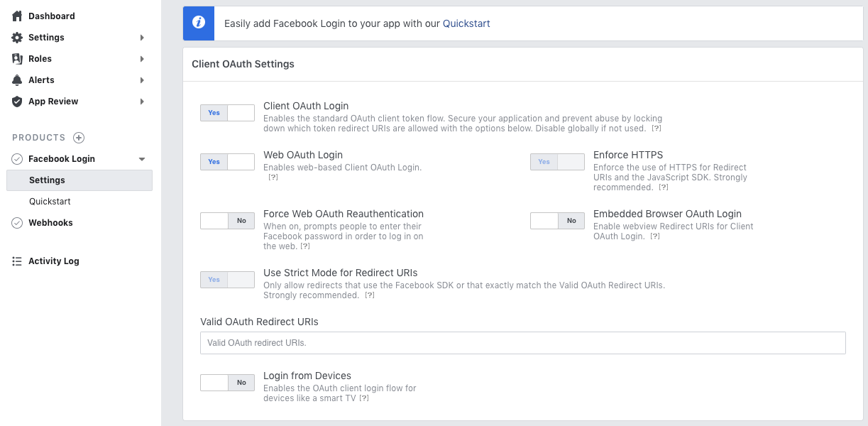
Task: Expand the Roles submenu arrow
Action: click(142, 59)
